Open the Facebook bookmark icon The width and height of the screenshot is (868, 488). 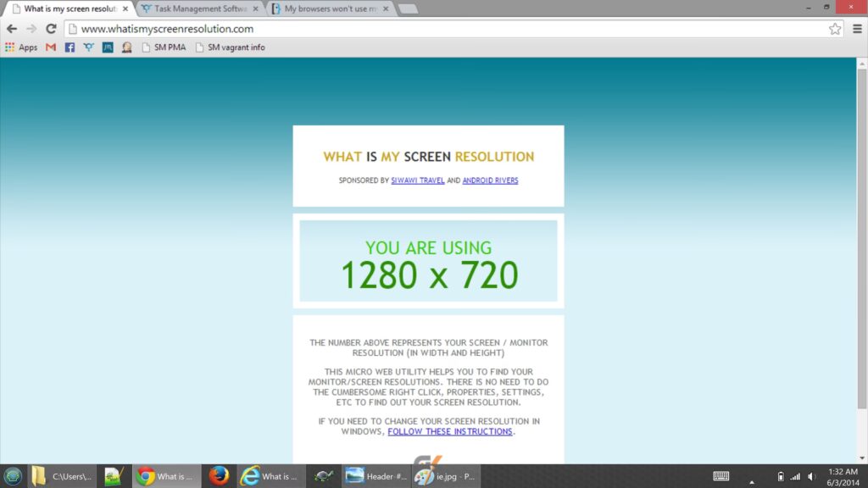[x=70, y=47]
